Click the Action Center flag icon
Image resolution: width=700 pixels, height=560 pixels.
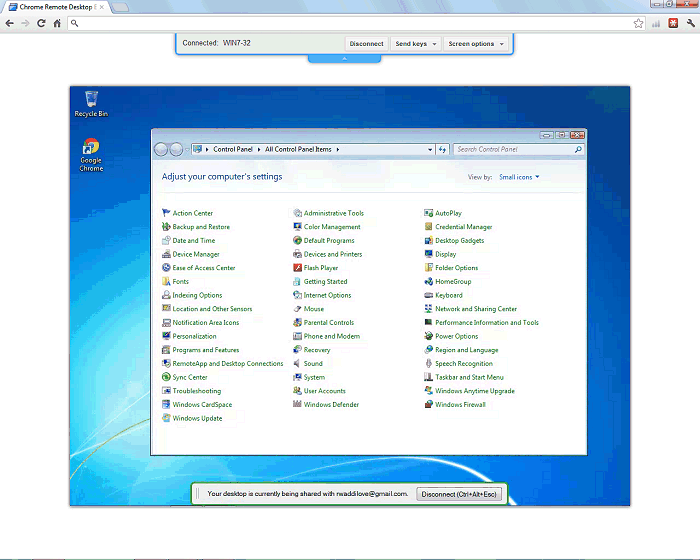coord(166,213)
